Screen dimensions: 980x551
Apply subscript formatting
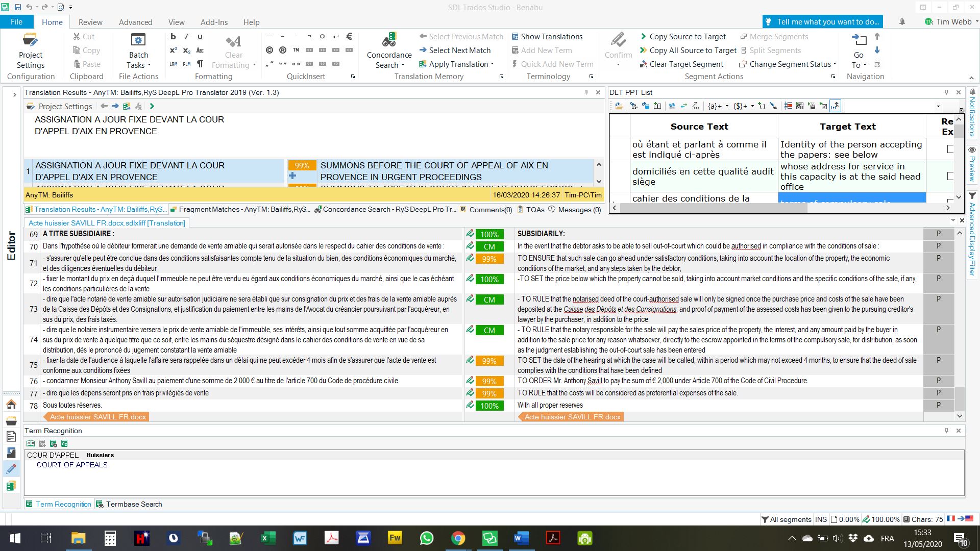pyautogui.click(x=186, y=50)
